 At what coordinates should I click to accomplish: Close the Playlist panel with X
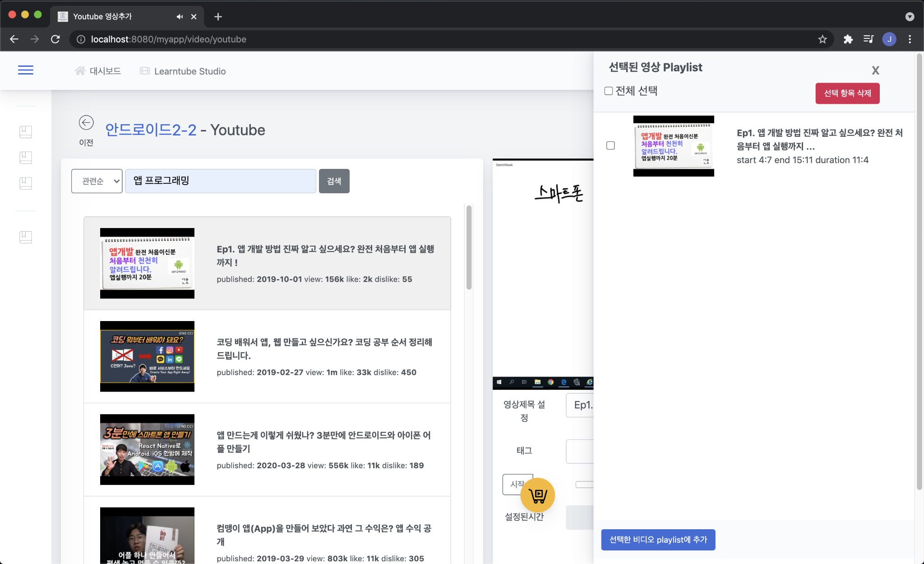click(x=875, y=70)
